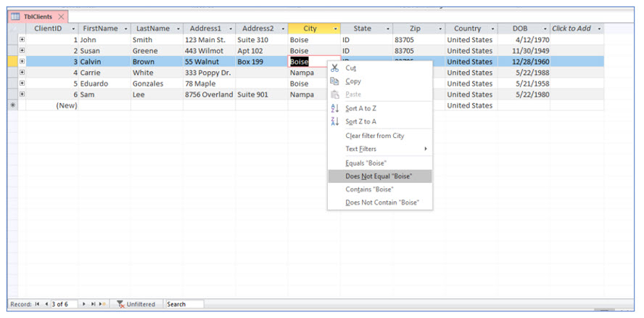Image resolution: width=644 pixels, height=318 pixels.
Task: Click the Unfiltered filter funnel icon
Action: tap(120, 304)
